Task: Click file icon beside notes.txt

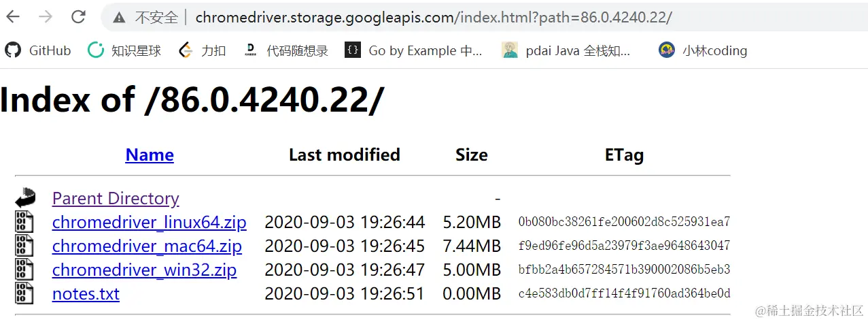Action: tap(24, 293)
